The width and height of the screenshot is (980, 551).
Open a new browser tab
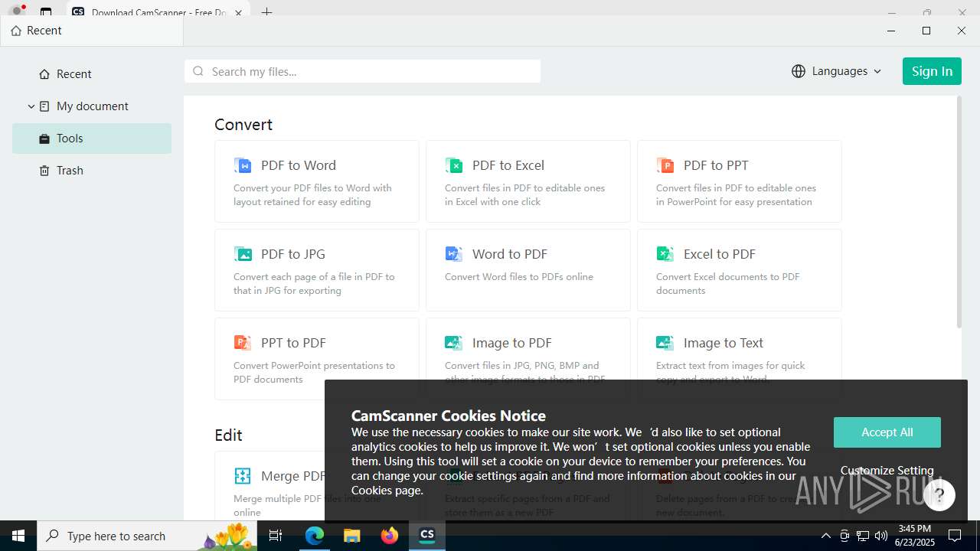click(266, 12)
